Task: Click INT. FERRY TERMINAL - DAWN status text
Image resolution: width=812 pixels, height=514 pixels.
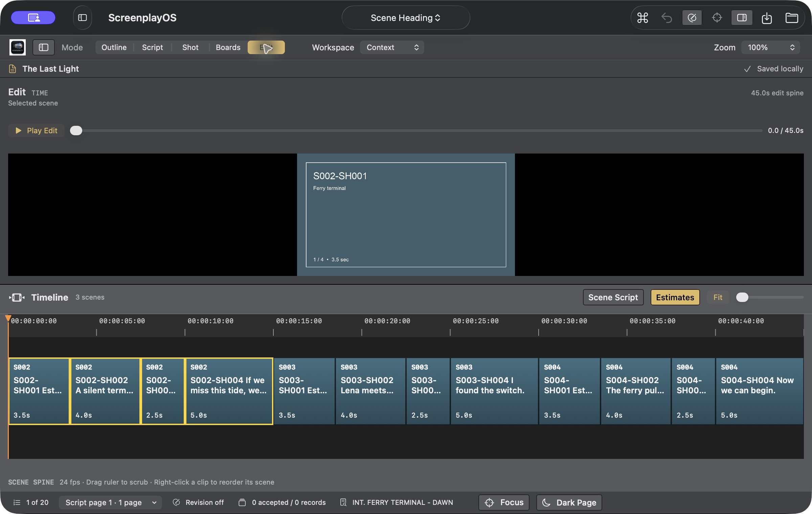Action: point(403,503)
